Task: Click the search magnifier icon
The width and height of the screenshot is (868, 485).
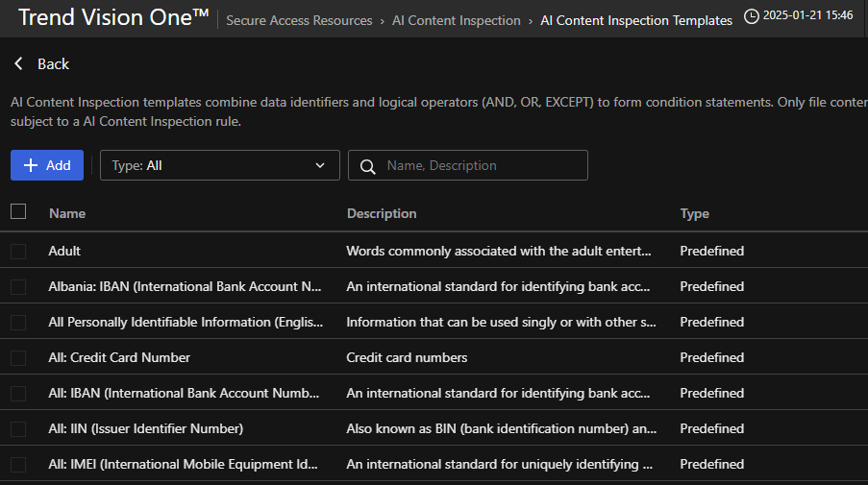Action: pos(366,166)
